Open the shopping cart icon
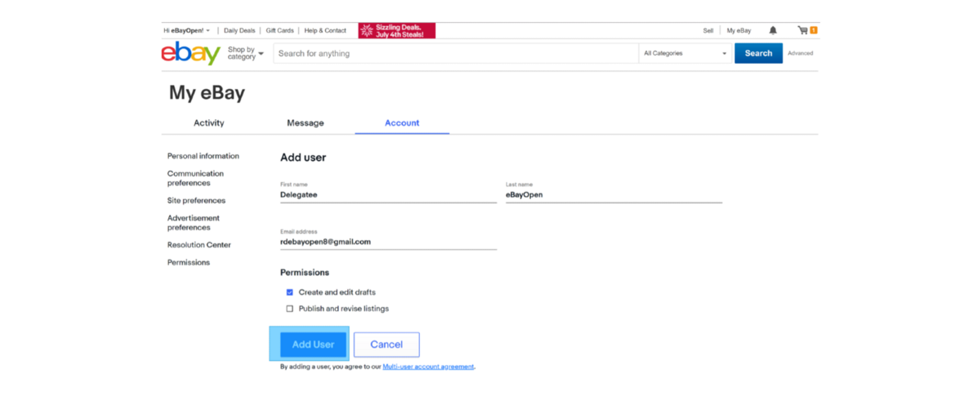This screenshot has width=980, height=405. [x=807, y=30]
